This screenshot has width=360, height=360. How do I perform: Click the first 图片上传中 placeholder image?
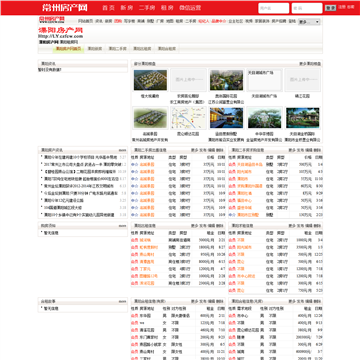tap(188, 80)
